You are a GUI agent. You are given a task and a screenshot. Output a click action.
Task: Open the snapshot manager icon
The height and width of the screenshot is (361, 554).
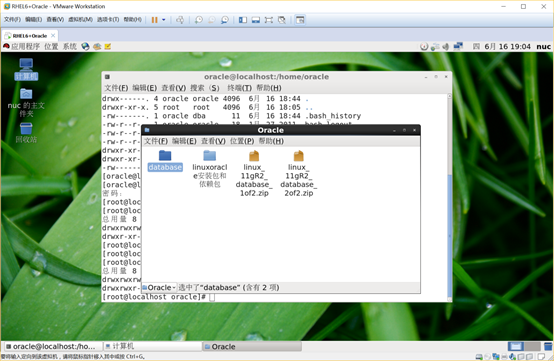(x=224, y=20)
